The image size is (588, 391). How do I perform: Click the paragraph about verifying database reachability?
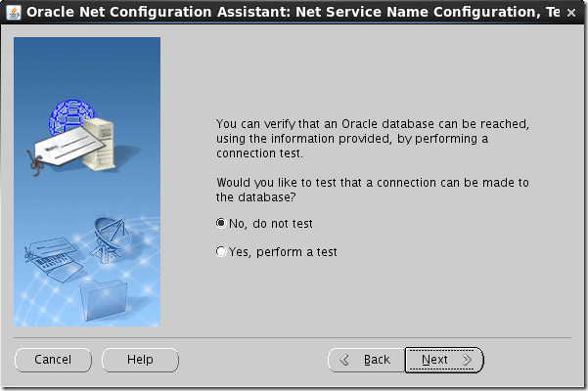[372, 139]
